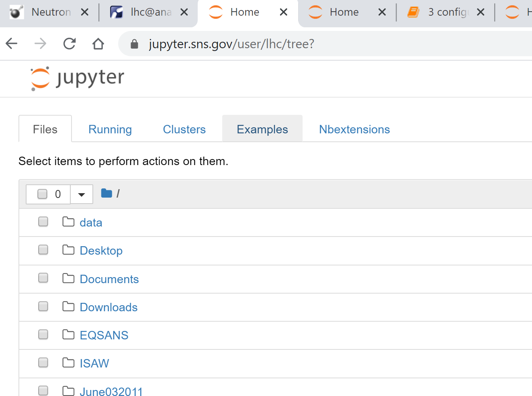The image size is (532, 396).
Task: Open the Nbextensions tab
Action: point(354,129)
